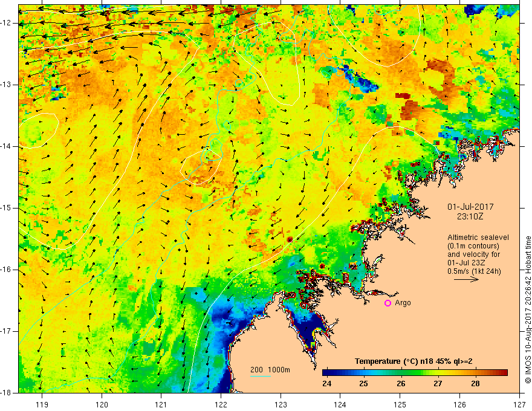
Task: Click the magenta Argo float circle marker
Action: (x=388, y=303)
